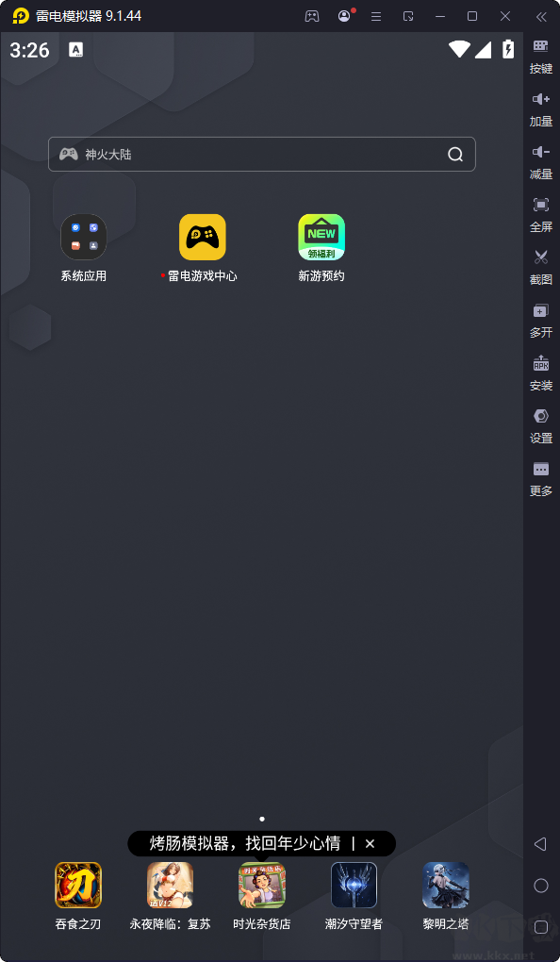Increase volume with 加量 icon
This screenshot has height=962, width=560.
[541, 108]
